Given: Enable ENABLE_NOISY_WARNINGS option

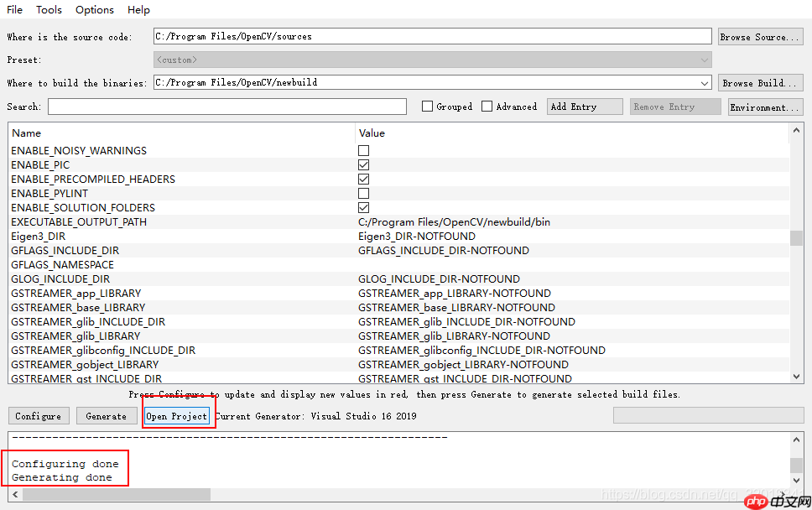Looking at the screenshot, I should 363,150.
